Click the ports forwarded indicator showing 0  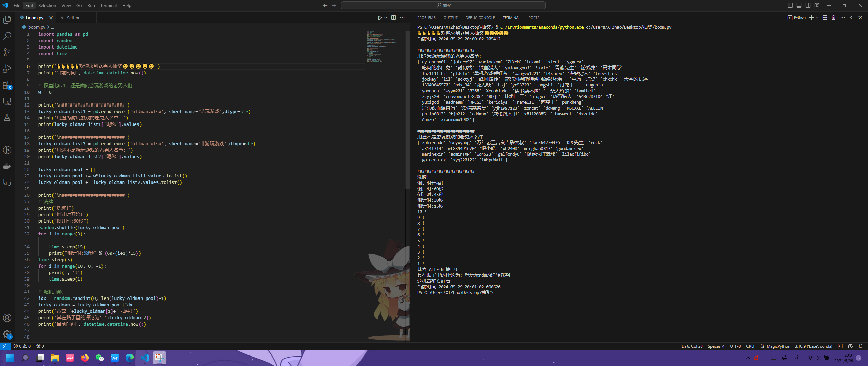click(40, 346)
